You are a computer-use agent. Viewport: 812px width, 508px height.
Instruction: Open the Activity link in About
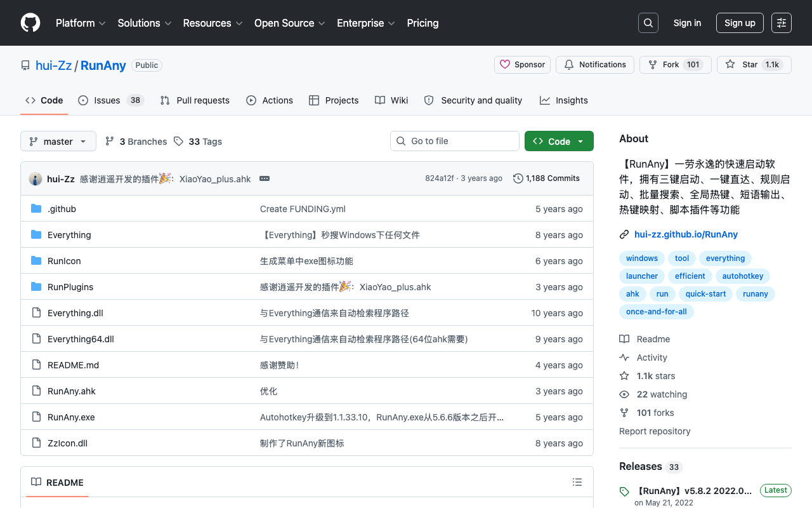click(643, 358)
